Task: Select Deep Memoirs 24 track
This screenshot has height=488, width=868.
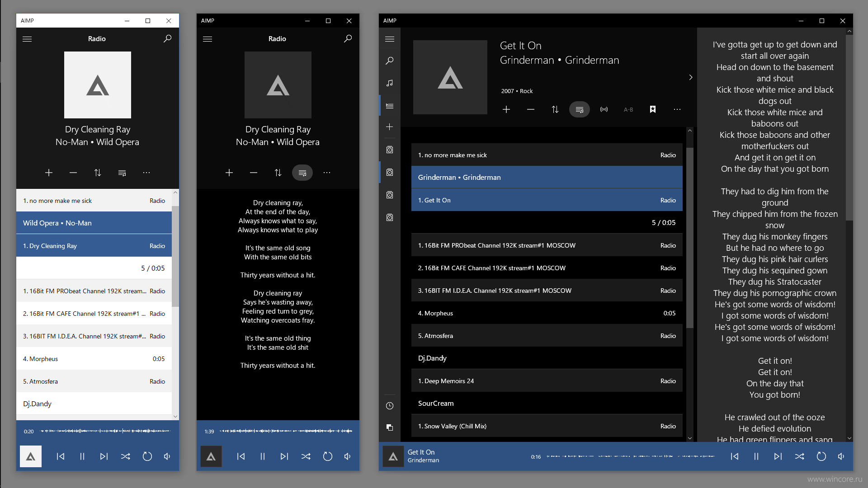Action: pyautogui.click(x=547, y=381)
